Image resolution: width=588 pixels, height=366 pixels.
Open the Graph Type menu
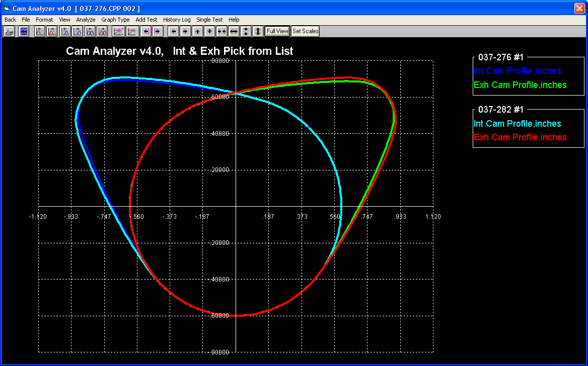pos(115,20)
